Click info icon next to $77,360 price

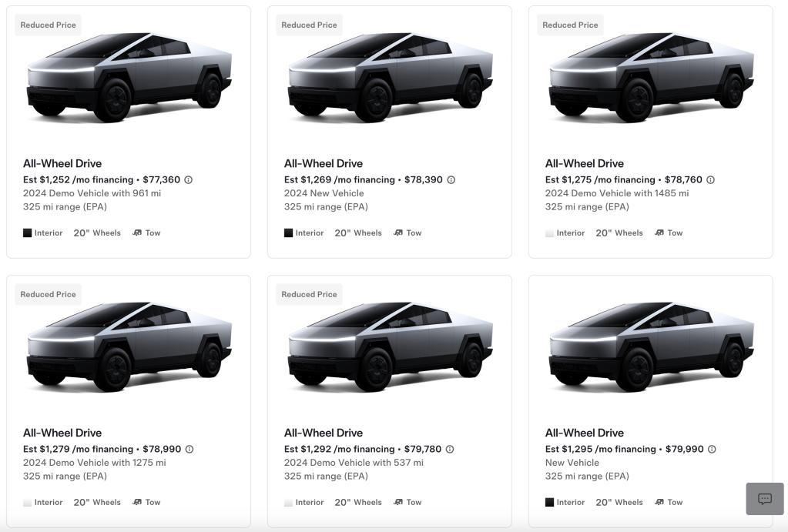click(x=188, y=180)
